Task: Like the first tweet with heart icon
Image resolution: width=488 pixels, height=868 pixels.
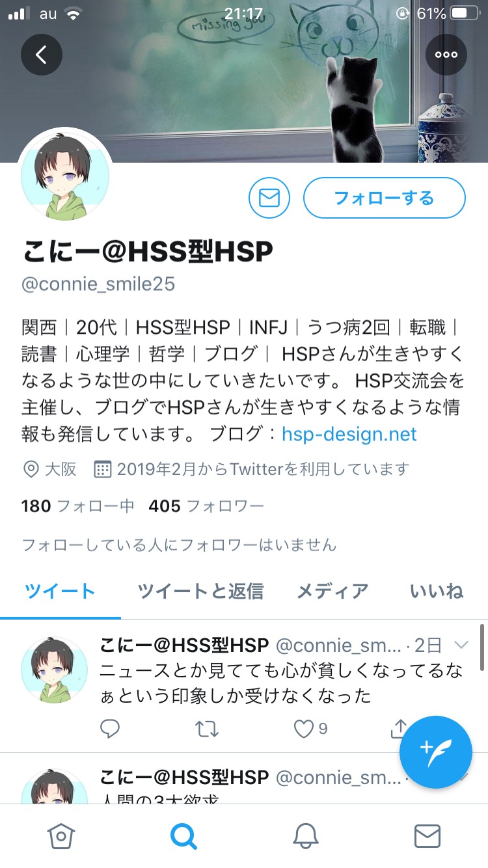Action: coord(304,729)
